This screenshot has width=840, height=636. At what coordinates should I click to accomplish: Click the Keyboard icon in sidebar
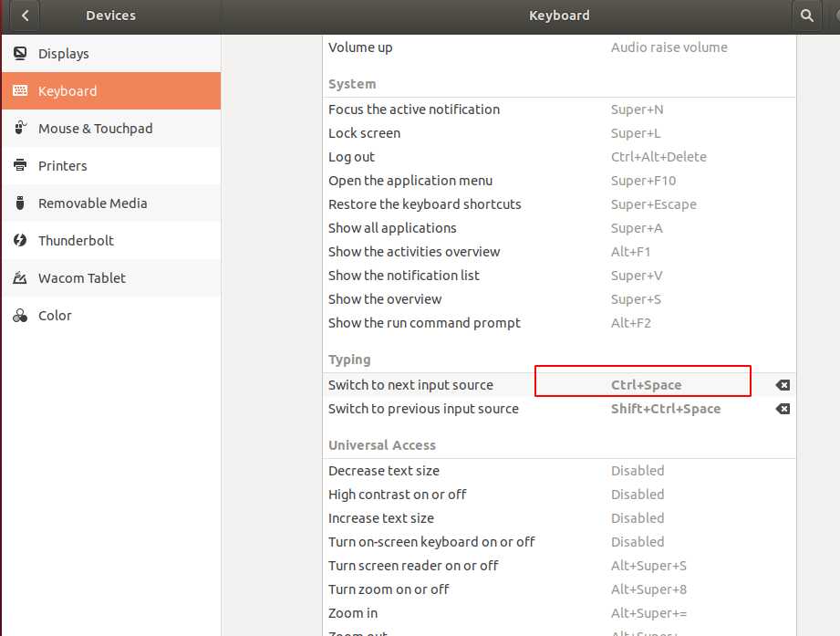coord(20,90)
